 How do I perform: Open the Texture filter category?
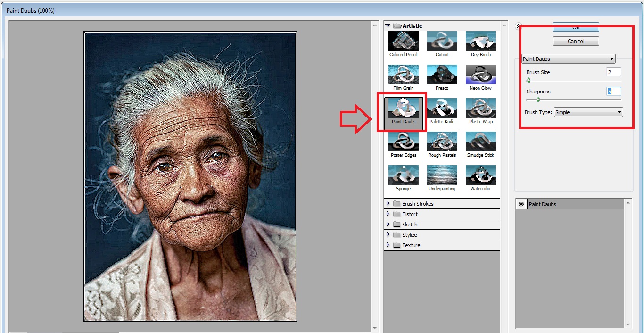pyautogui.click(x=388, y=245)
